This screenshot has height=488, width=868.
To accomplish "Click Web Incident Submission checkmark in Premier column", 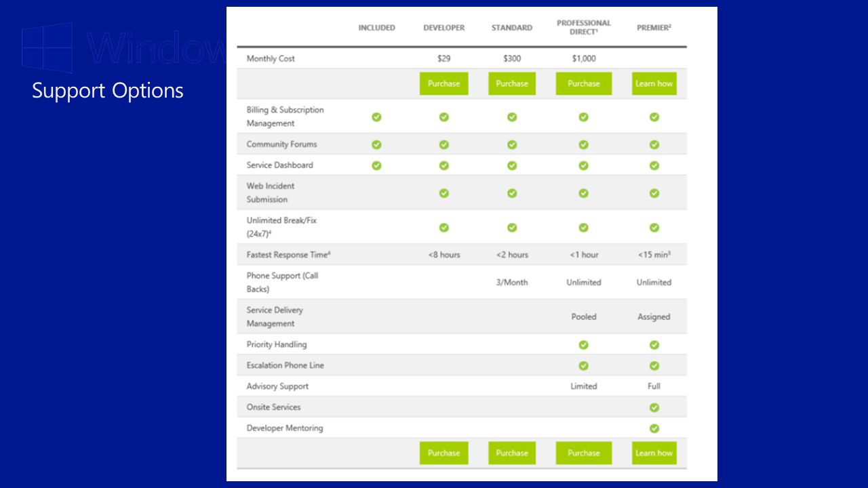I will [x=654, y=193].
